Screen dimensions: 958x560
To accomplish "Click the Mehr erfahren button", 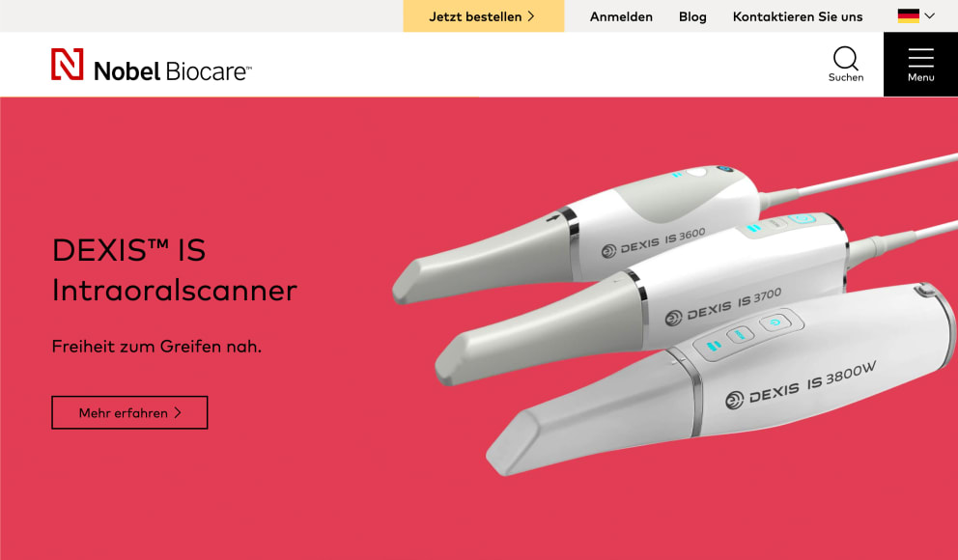I will click(x=129, y=413).
